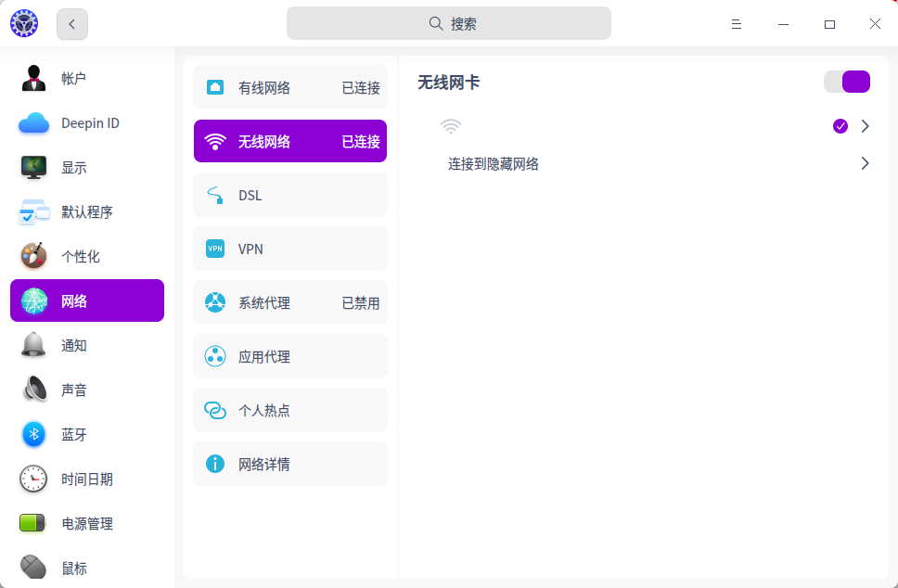The width and height of the screenshot is (898, 588).
Task: Click the Date and Time clock icon
Action: pos(34,479)
